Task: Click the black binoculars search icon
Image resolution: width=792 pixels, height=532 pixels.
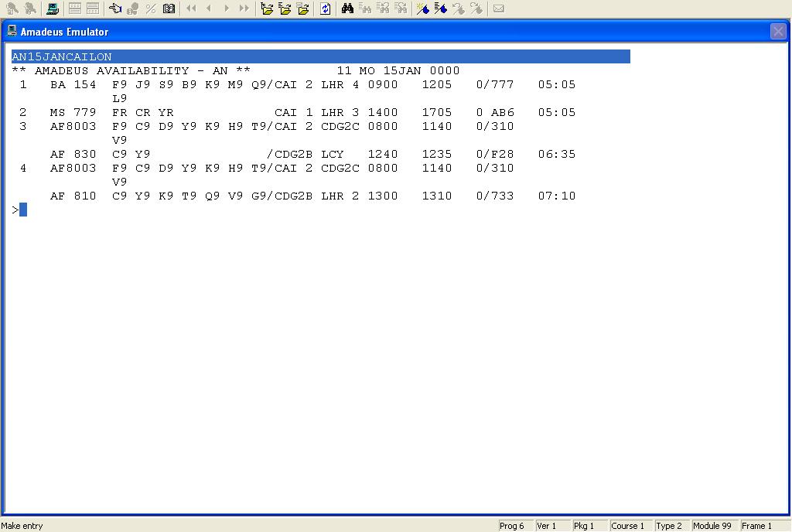Action: pos(347,8)
